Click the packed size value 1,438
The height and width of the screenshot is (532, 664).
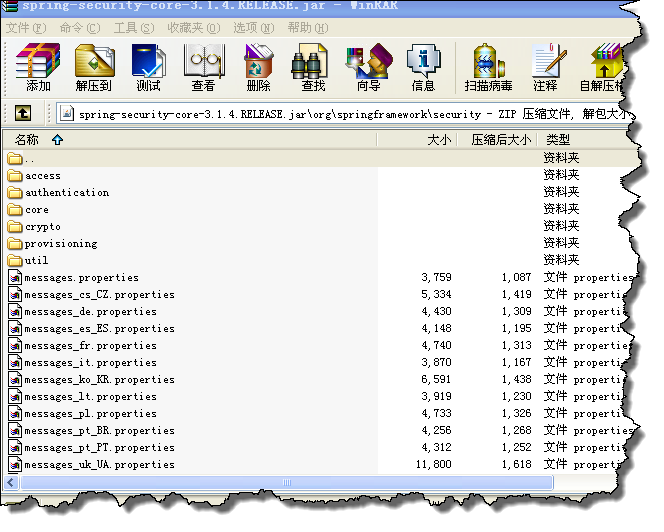pos(516,379)
